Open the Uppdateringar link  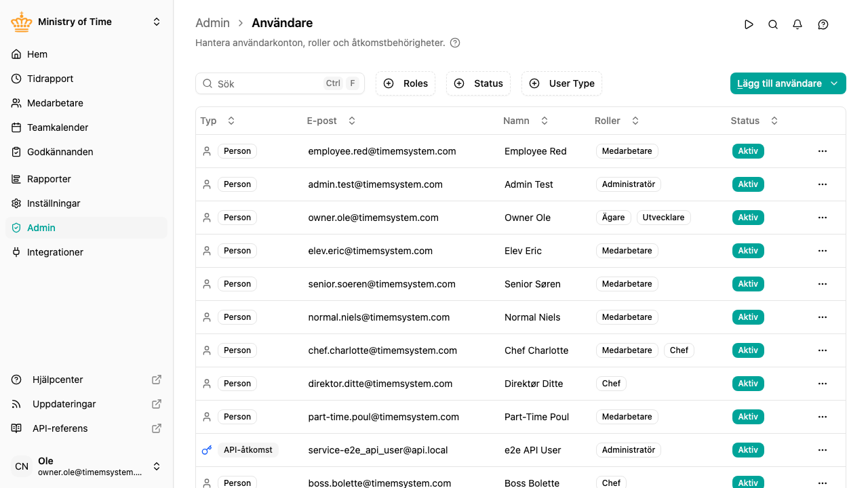[86, 404]
